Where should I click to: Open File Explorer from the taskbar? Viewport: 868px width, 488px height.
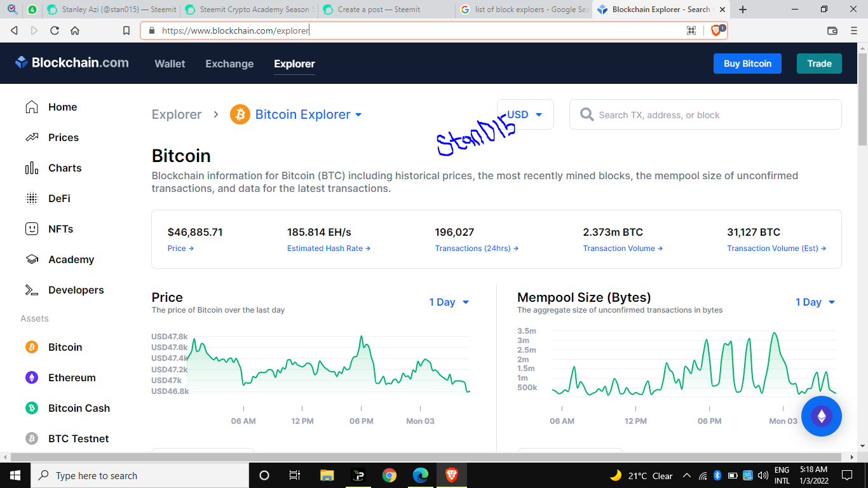327,475
